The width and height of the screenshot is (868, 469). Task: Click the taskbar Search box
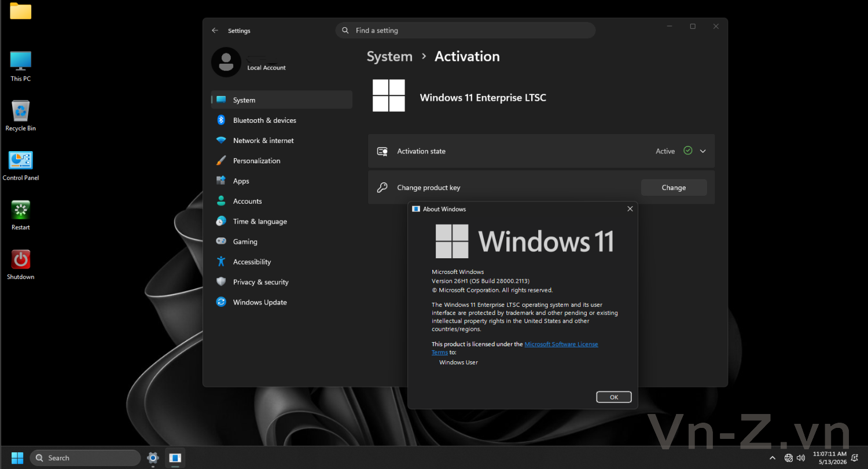click(x=85, y=458)
